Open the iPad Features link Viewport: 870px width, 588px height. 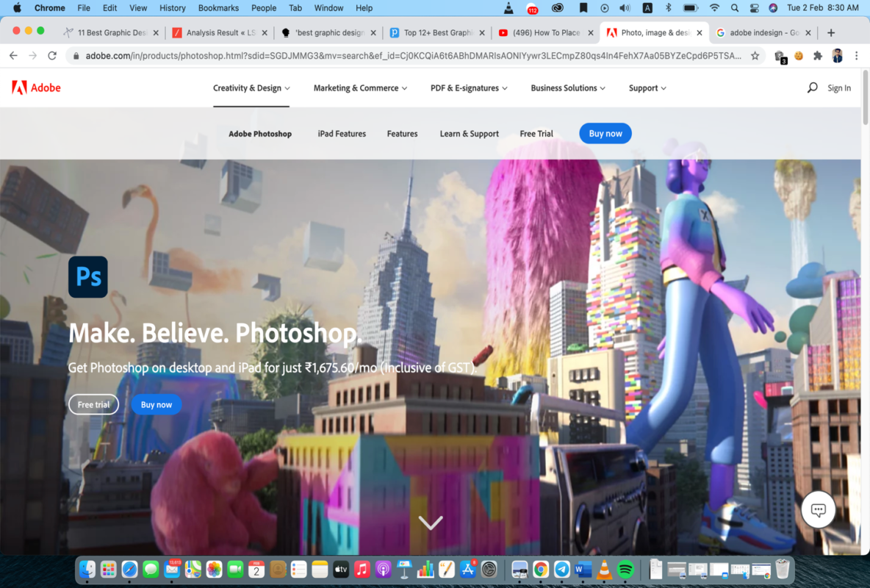tap(342, 133)
